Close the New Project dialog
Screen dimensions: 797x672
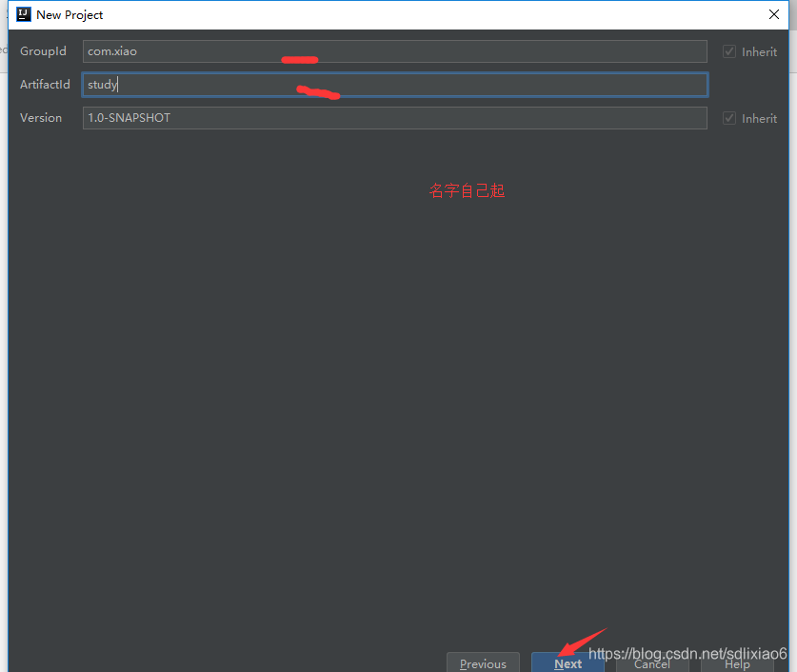(x=773, y=14)
